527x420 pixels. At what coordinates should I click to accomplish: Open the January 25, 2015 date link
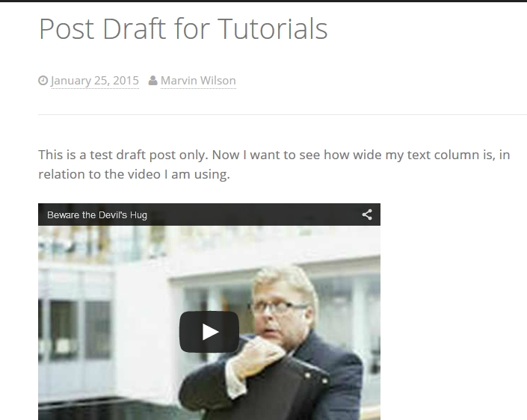[x=95, y=81]
